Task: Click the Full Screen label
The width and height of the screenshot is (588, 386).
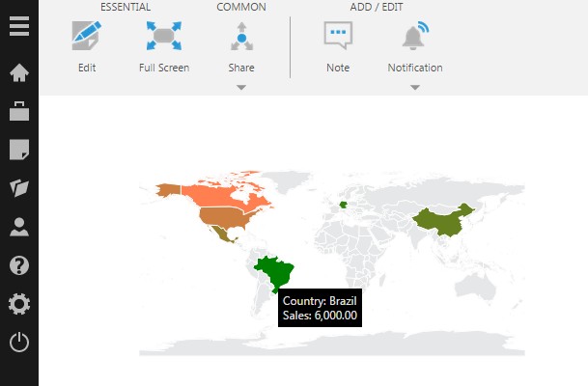Action: pos(164,68)
